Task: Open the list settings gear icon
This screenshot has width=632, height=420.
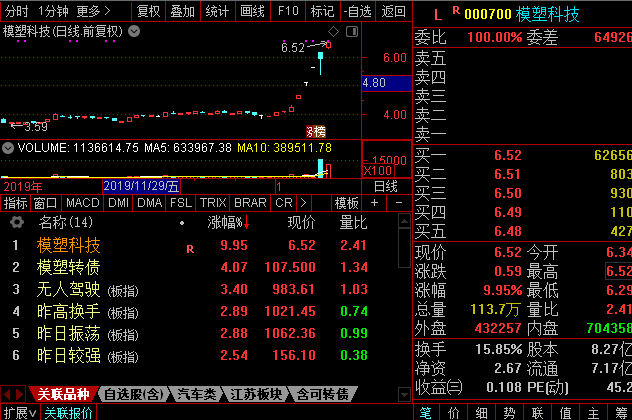Action: click(x=17, y=222)
